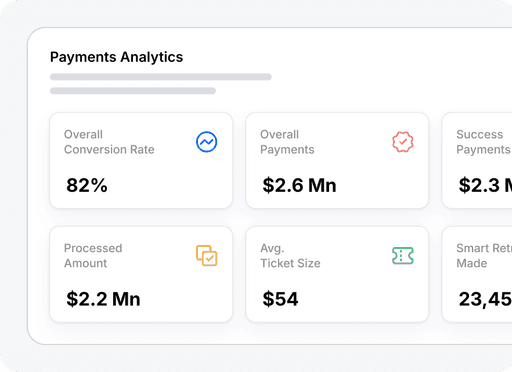The image size is (512, 372).
Task: Click the $2.3 Mn Success Payments value
Action: [x=485, y=185]
